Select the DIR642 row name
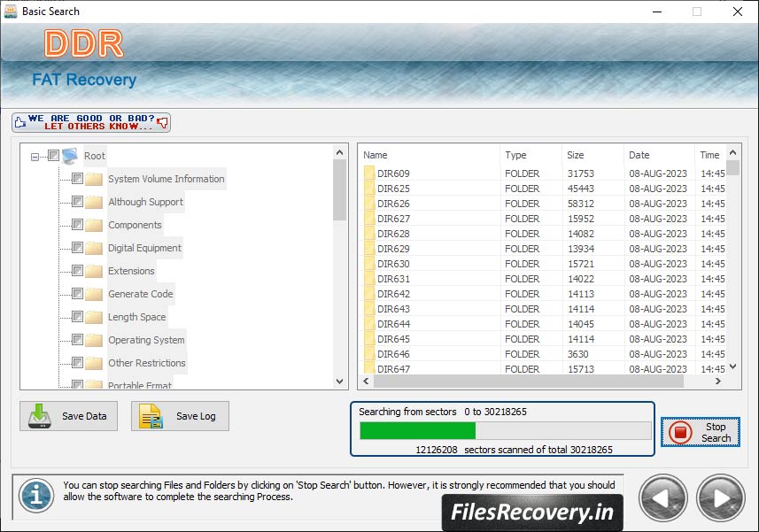This screenshot has height=532, width=759. pos(393,294)
